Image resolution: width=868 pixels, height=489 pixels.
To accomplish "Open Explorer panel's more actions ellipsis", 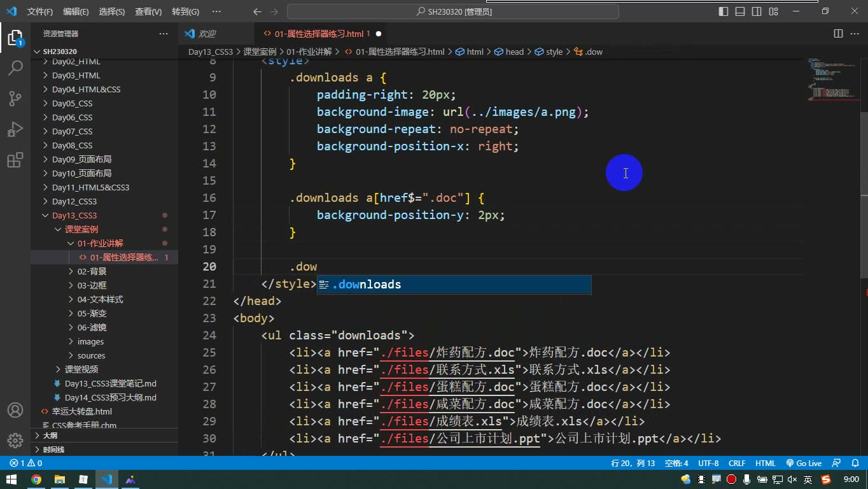I will click(164, 34).
